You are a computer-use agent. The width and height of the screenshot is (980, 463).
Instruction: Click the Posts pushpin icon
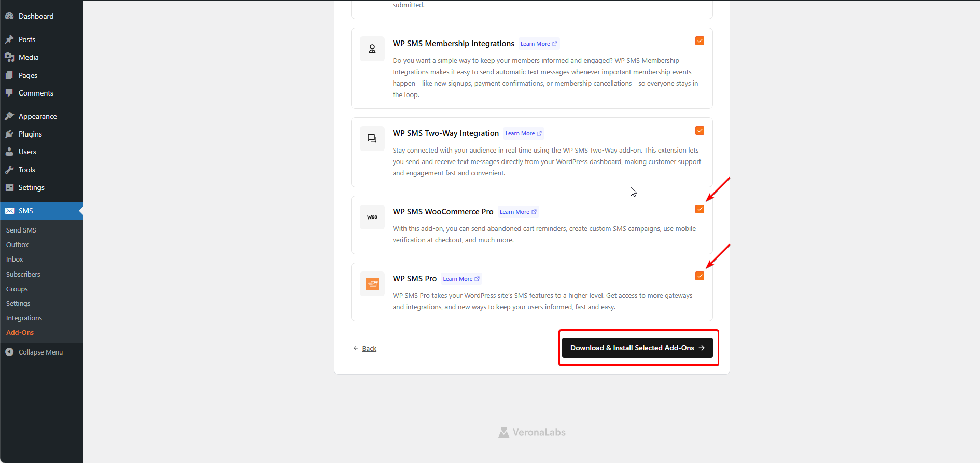tap(9, 39)
